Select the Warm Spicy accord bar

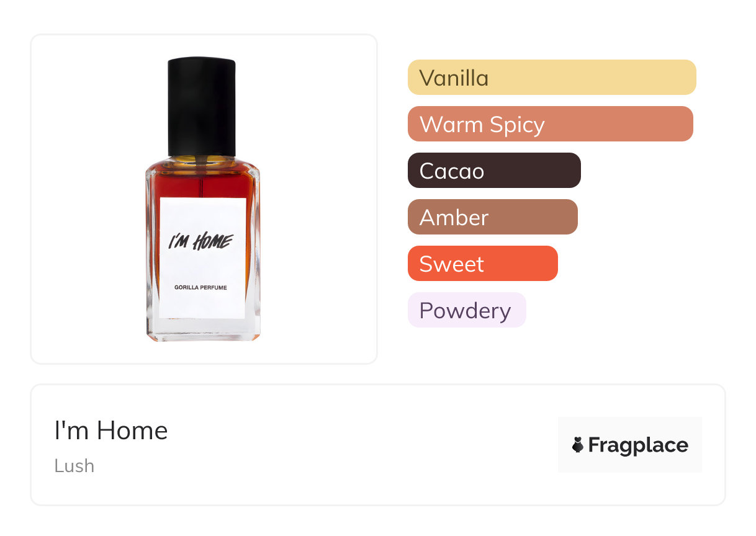coord(550,124)
